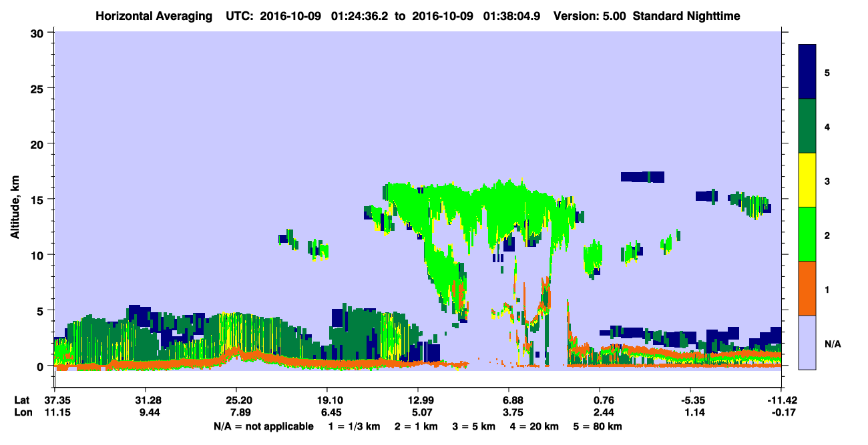The height and width of the screenshot is (445, 868).
Task: Click latitude value 37.35
Action: [x=57, y=400]
